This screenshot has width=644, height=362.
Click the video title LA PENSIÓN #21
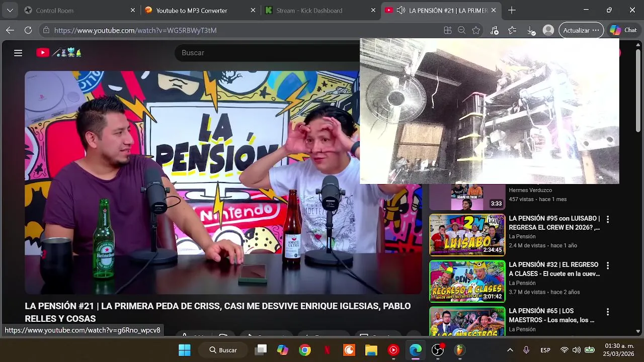[x=218, y=312]
